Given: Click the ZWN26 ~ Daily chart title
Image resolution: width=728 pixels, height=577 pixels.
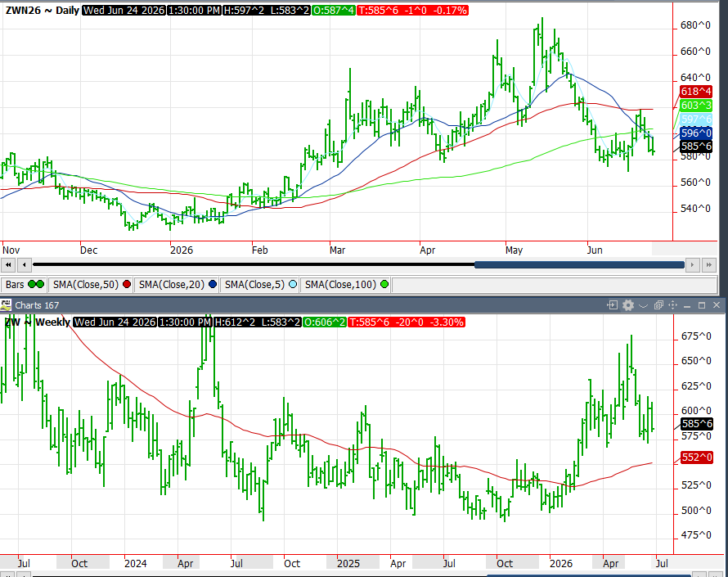Looking at the screenshot, I should point(43,10).
